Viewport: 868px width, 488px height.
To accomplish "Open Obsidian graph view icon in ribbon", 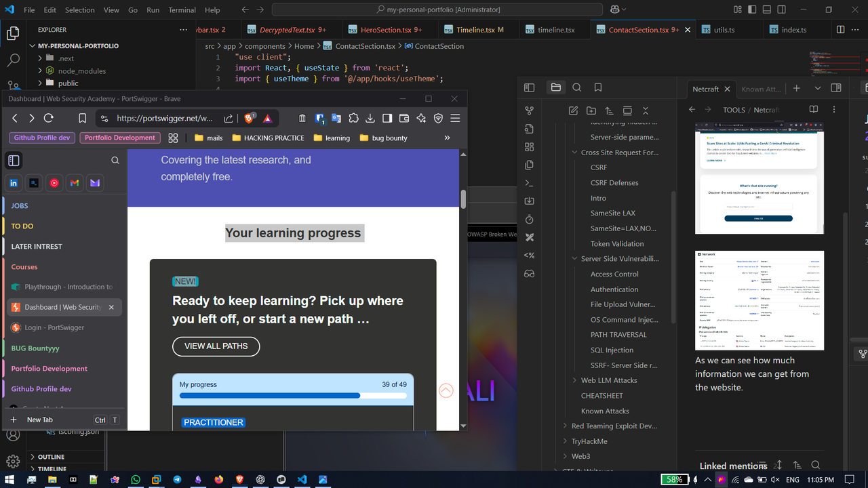I will [x=530, y=110].
